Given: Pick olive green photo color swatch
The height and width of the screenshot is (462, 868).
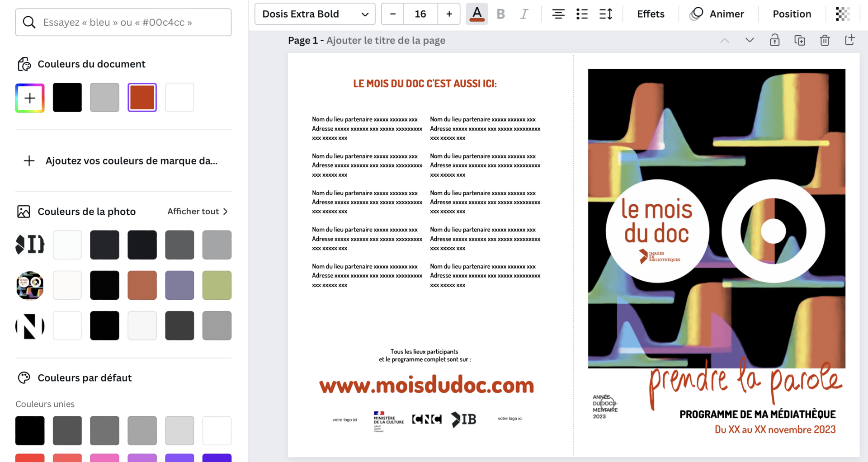Looking at the screenshot, I should tap(217, 285).
